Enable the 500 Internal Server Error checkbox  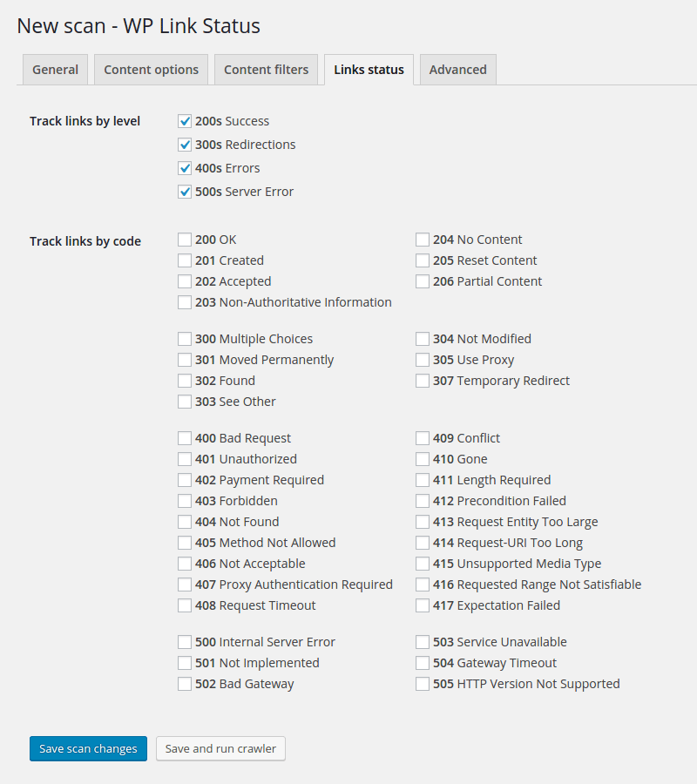click(x=184, y=642)
